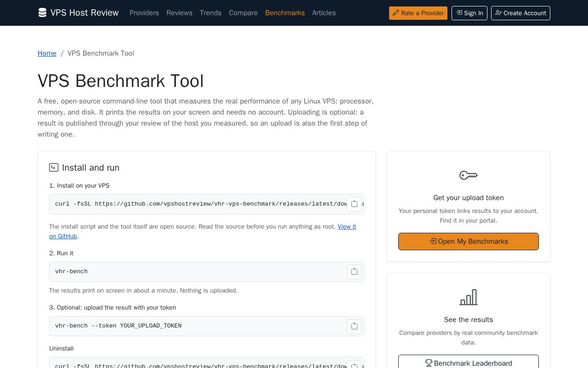Click the Create Account button
588x368 pixels.
coord(520,13)
